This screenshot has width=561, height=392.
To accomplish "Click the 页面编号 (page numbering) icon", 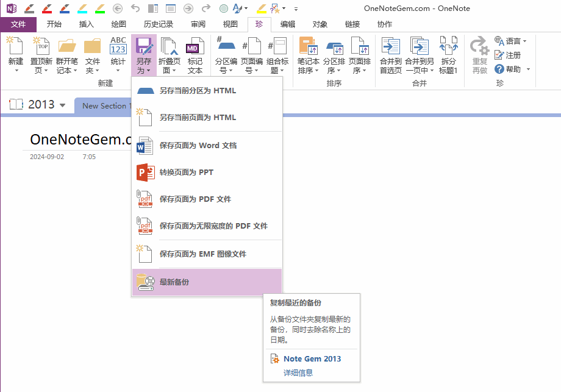I will (x=252, y=46).
